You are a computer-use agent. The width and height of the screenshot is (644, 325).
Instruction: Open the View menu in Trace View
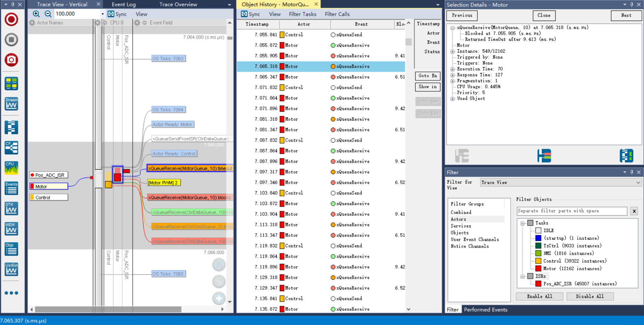[141, 14]
